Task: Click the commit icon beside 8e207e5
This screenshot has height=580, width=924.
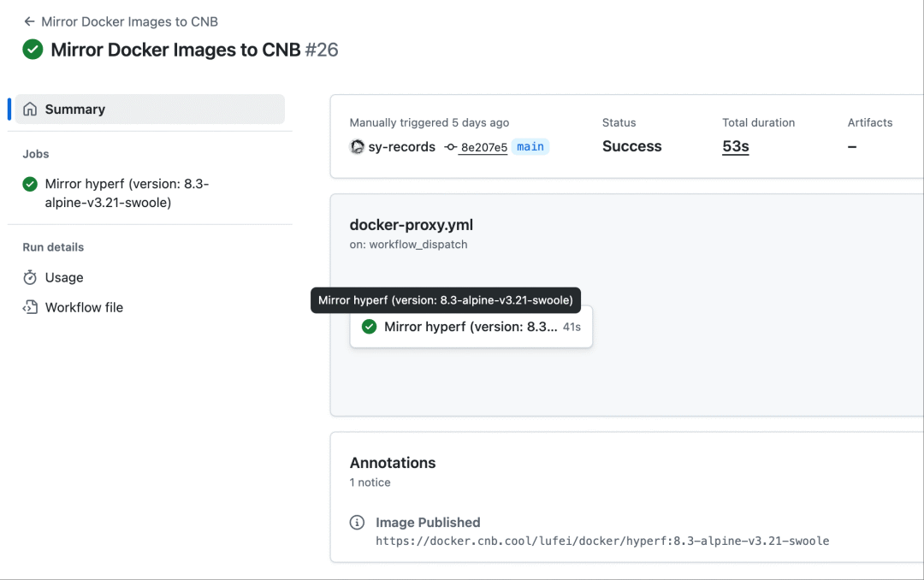Action: [x=451, y=147]
